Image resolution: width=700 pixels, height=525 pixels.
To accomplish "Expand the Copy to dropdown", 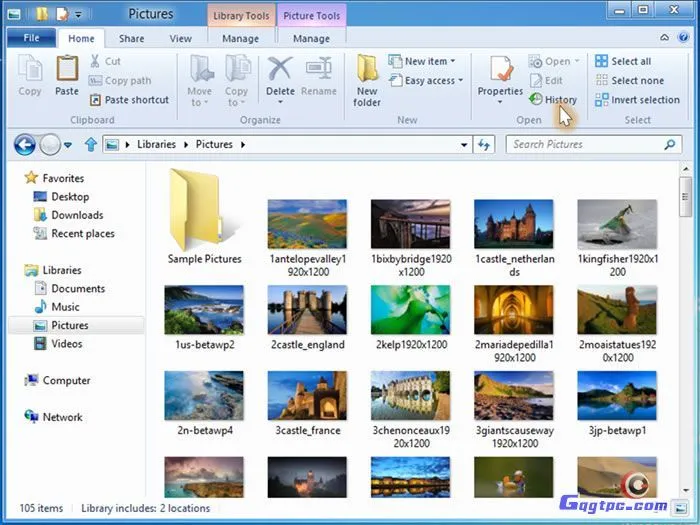I will [x=243, y=103].
